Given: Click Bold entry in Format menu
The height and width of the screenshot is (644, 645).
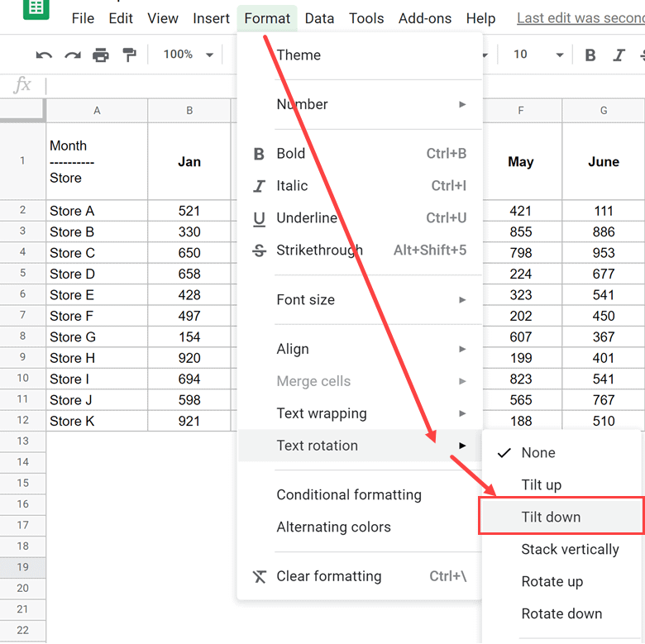Looking at the screenshot, I should pos(360,154).
